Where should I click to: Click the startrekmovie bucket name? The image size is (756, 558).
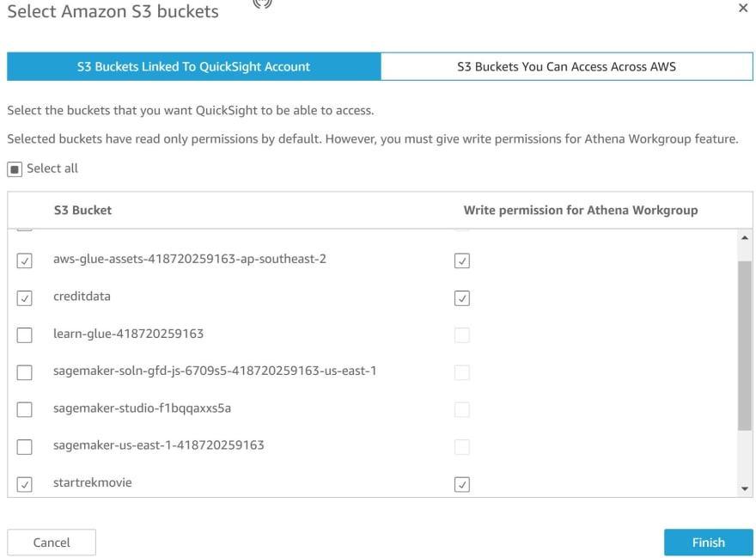click(93, 482)
